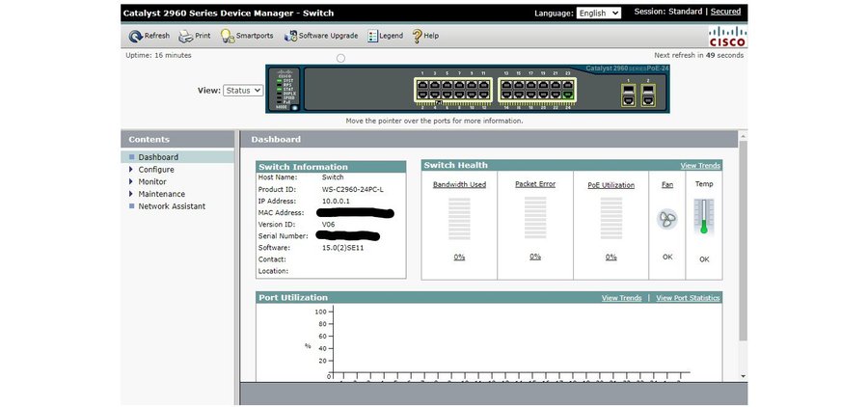Click 0% under Packet Error
Viewport: 868px width, 407px height.
pyautogui.click(x=535, y=257)
